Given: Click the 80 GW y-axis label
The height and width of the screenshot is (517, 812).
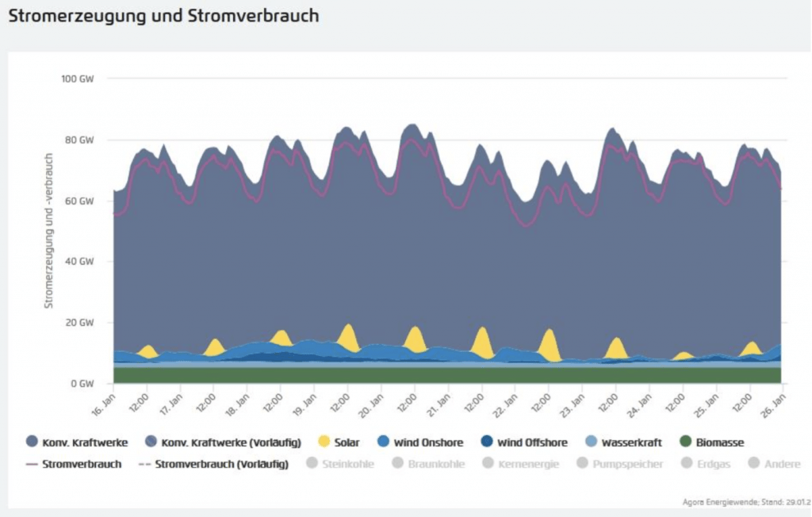Looking at the screenshot, I should [x=79, y=140].
